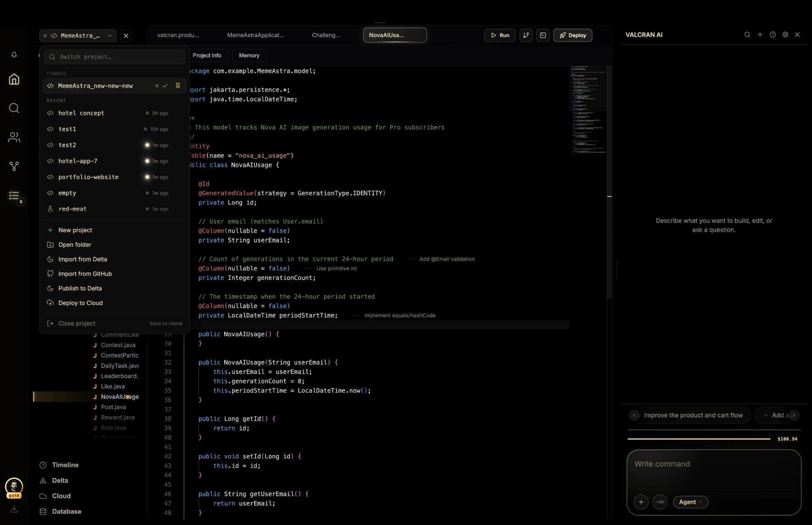Screen dimensions: 812x525
Task: Open the search icon in left sidebar
Action: (x=14, y=108)
